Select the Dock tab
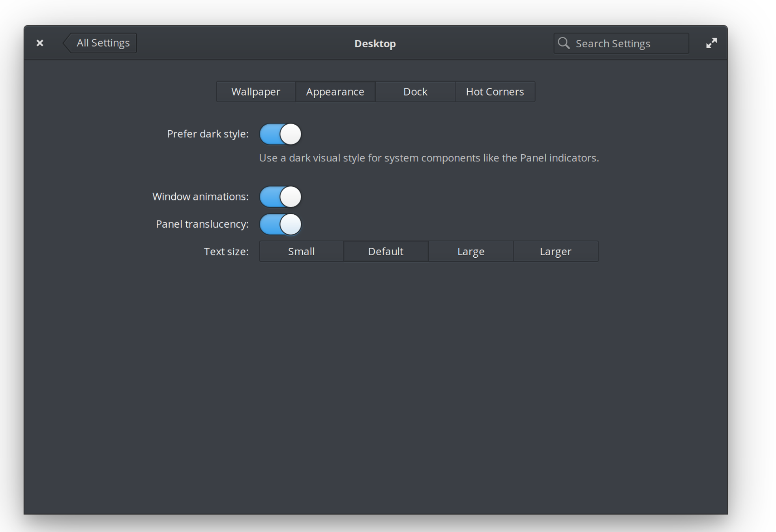The width and height of the screenshot is (776, 532). point(415,92)
